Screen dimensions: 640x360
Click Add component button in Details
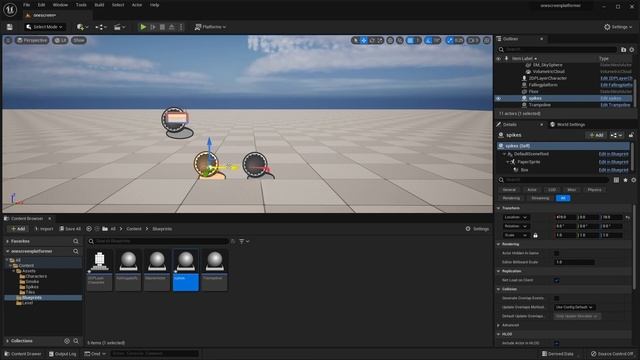(x=596, y=135)
